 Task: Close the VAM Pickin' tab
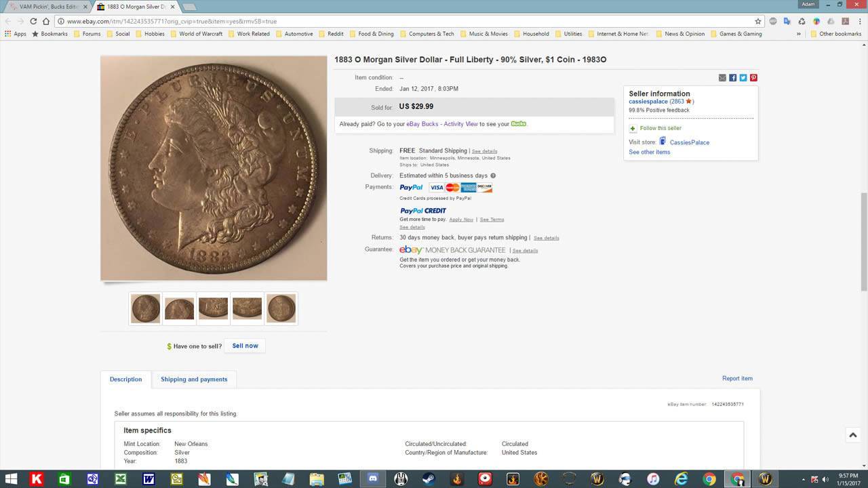(x=85, y=7)
